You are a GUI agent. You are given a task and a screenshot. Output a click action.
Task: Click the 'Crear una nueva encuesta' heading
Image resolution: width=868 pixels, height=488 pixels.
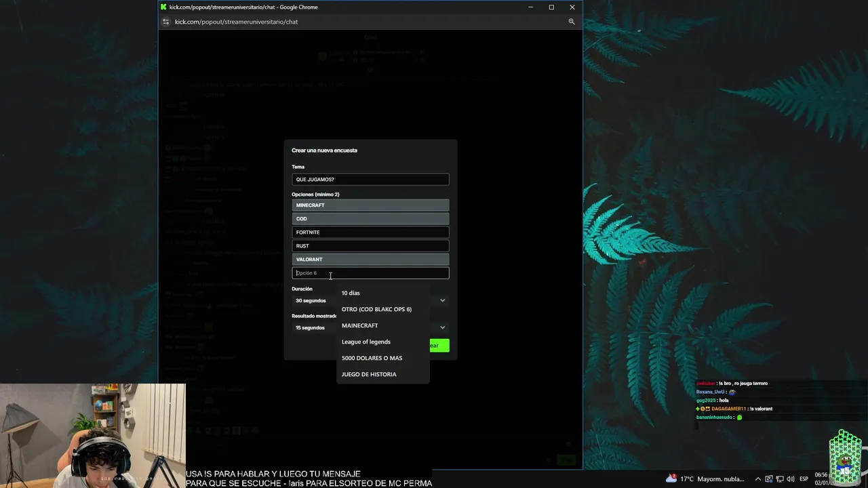(x=324, y=150)
